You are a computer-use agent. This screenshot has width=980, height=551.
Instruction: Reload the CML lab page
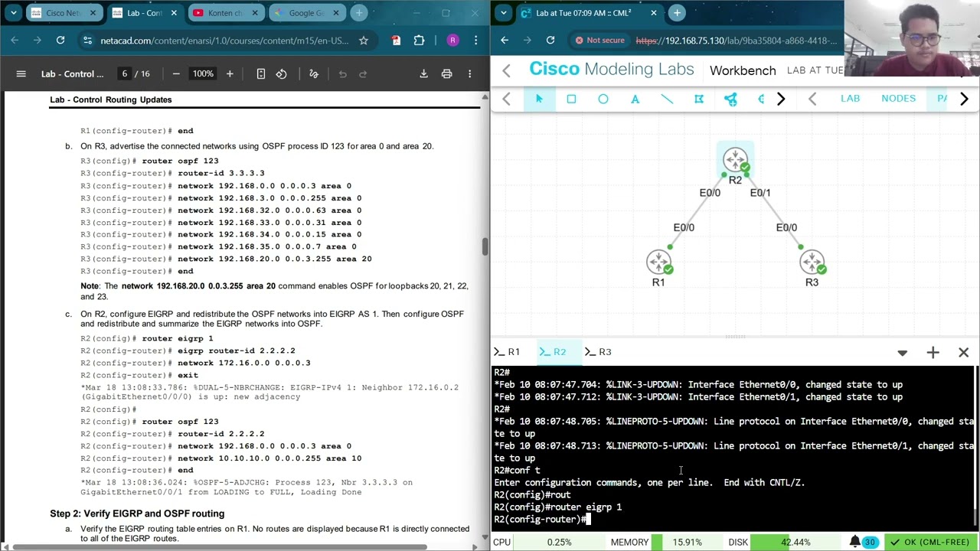tap(550, 40)
